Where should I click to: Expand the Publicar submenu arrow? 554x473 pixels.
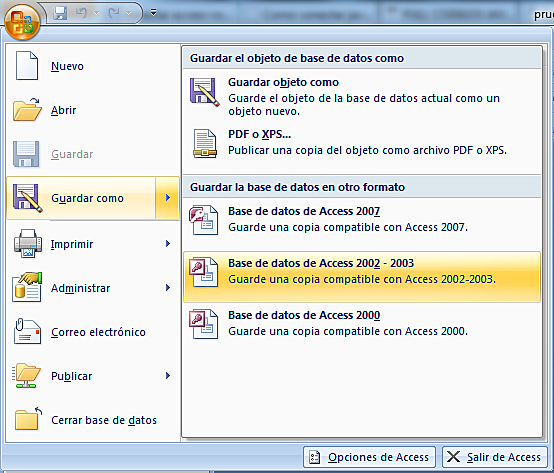(x=168, y=376)
